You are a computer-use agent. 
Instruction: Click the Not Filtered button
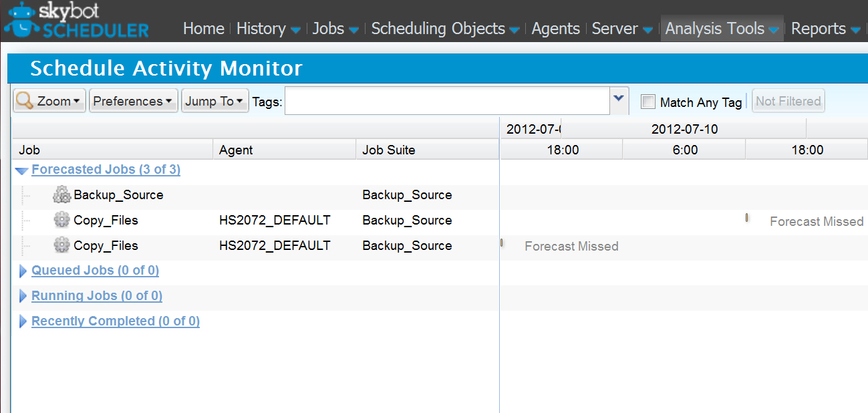(788, 102)
